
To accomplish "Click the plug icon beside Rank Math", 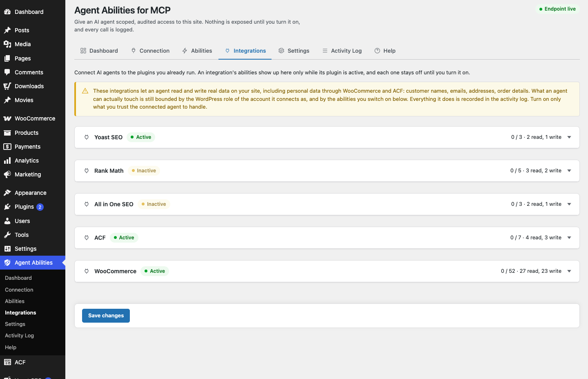I will pyautogui.click(x=87, y=171).
